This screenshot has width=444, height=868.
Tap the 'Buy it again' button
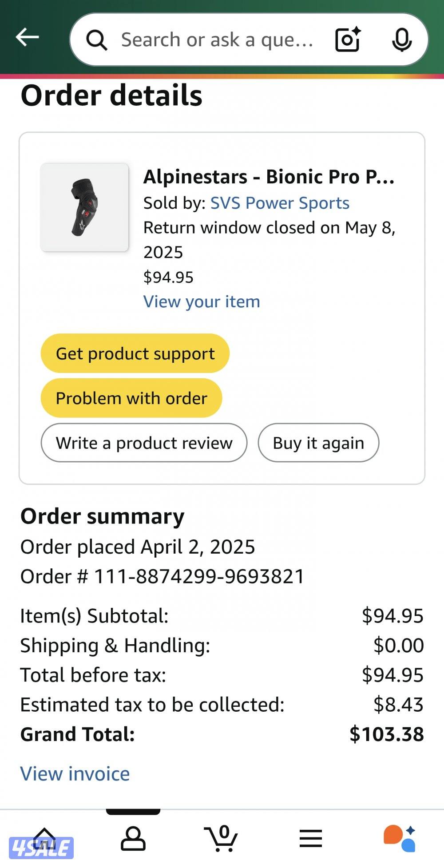[318, 443]
